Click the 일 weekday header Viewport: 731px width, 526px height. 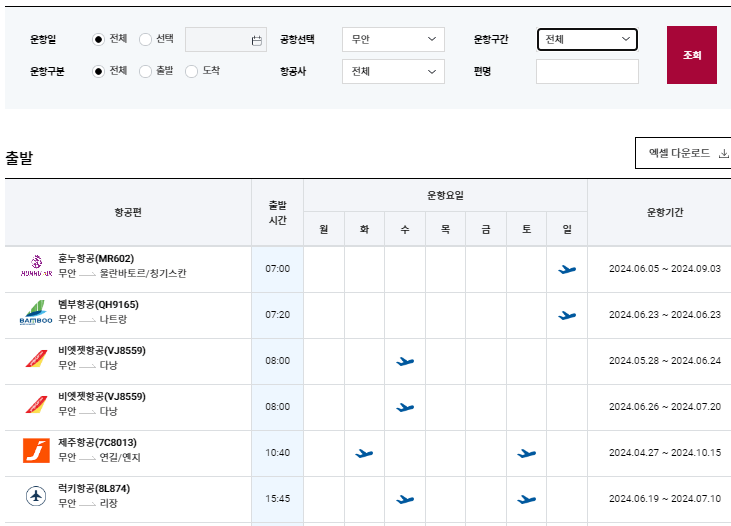[567, 229]
